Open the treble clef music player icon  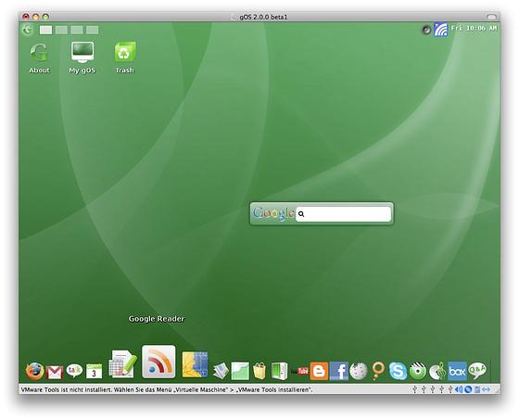[437, 371]
